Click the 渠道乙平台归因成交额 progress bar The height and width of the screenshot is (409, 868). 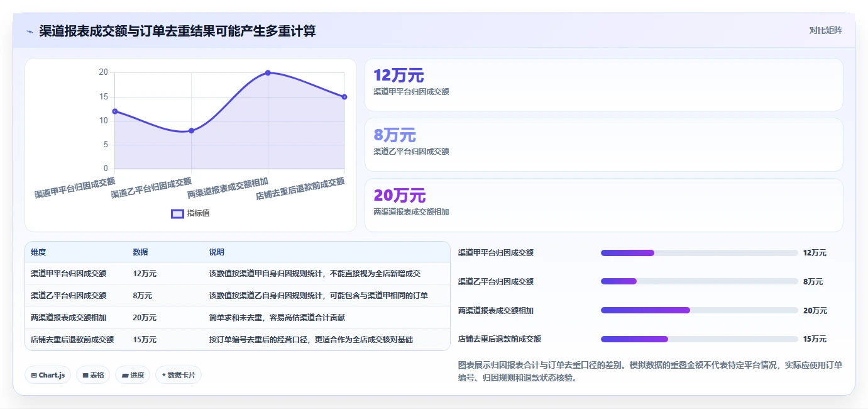click(699, 281)
